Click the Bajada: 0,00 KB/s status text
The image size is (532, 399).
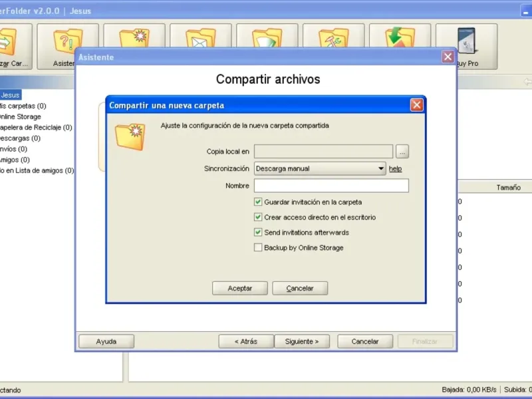click(469, 390)
